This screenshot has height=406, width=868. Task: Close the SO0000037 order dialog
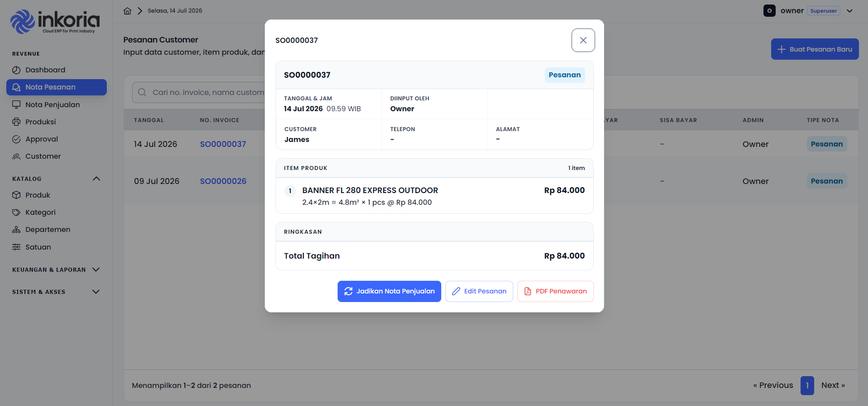click(583, 40)
